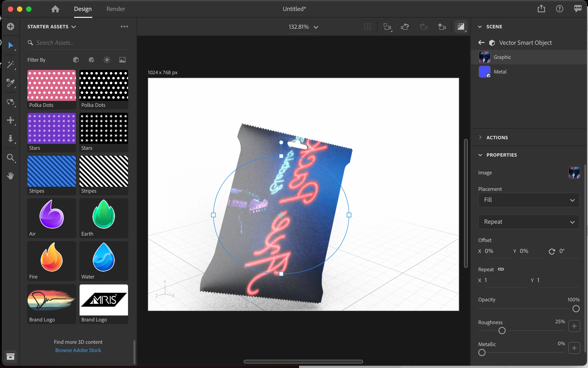This screenshot has height=368, width=588.
Task: Click the back arrow beside Vector Smart Object
Action: (481, 43)
